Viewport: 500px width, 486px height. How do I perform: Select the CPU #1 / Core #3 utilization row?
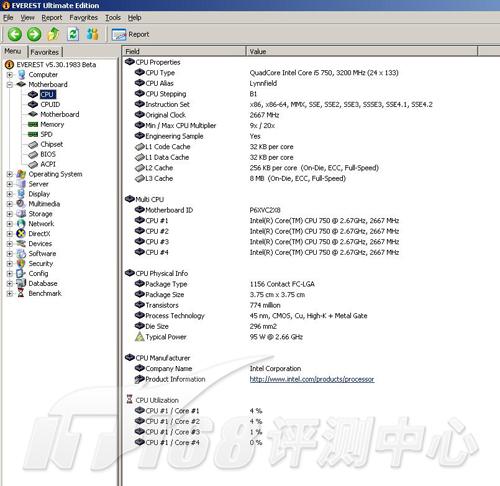tap(199, 432)
